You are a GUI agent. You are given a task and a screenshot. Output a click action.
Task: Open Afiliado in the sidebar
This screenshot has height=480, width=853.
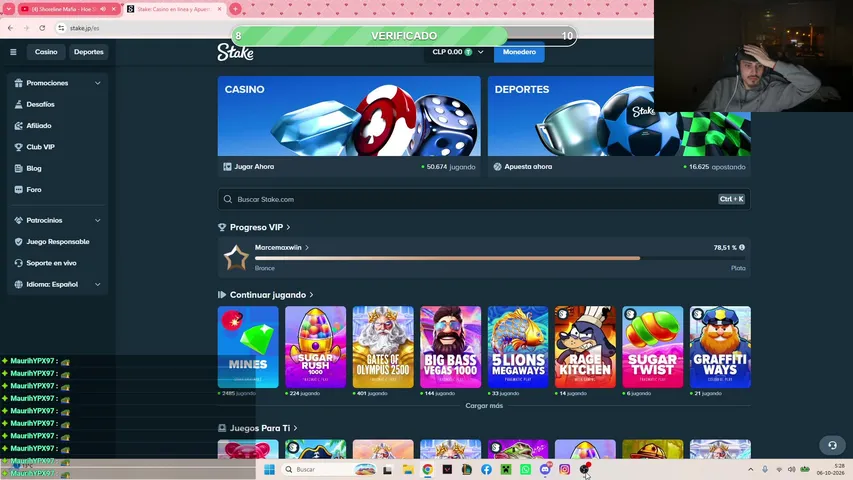tap(39, 126)
